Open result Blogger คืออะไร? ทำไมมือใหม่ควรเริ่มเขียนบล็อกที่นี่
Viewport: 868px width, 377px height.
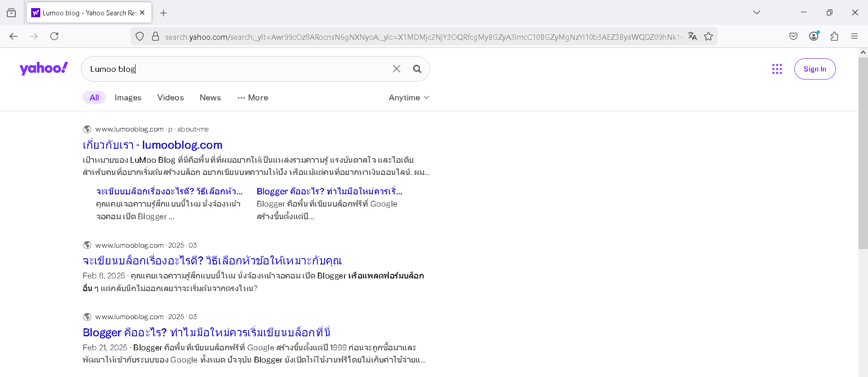(207, 333)
